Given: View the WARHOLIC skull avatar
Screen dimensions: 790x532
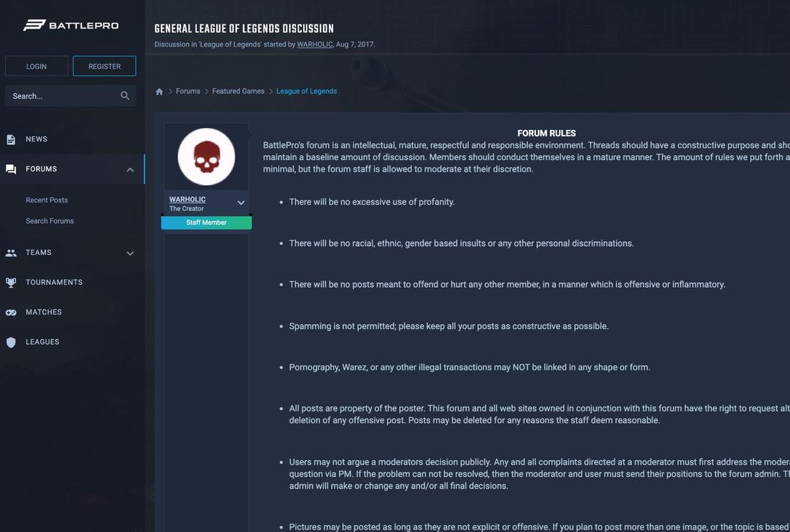Looking at the screenshot, I should click(x=206, y=157).
